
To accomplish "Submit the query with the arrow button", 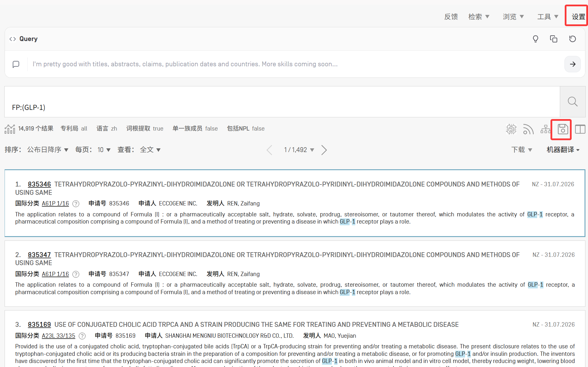I will click(x=572, y=64).
